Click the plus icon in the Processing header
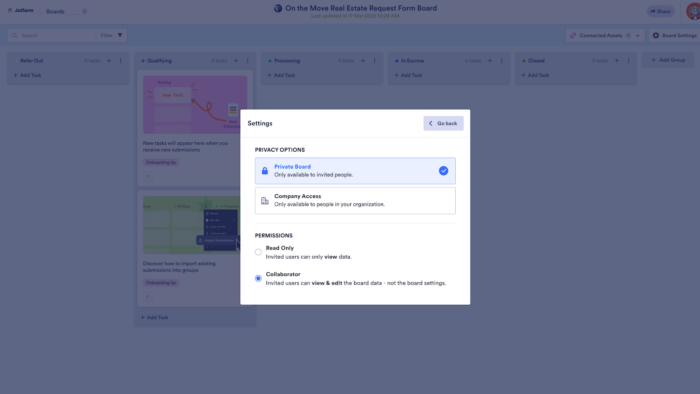This screenshot has height=394, width=700. coord(363,61)
